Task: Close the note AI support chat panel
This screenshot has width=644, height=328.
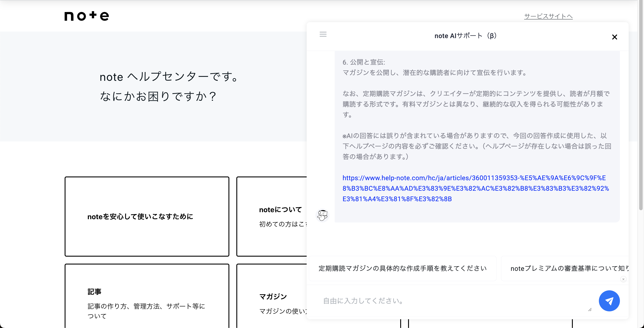Action: click(614, 37)
